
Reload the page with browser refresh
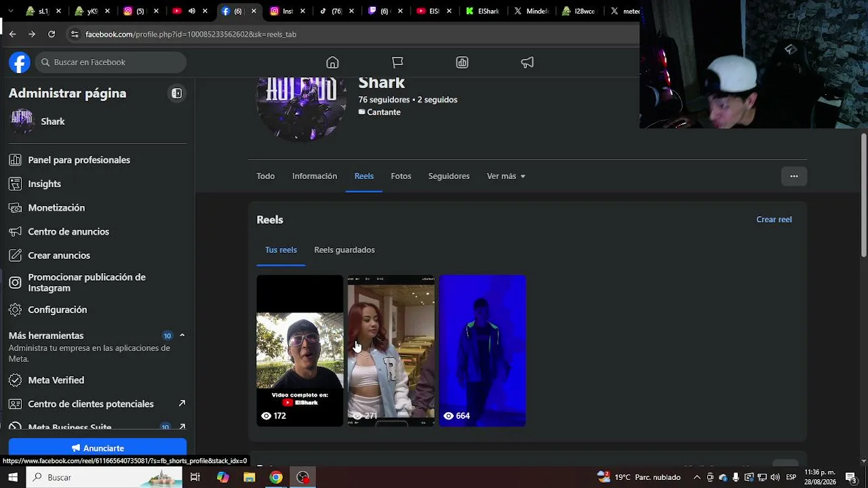pos(52,34)
